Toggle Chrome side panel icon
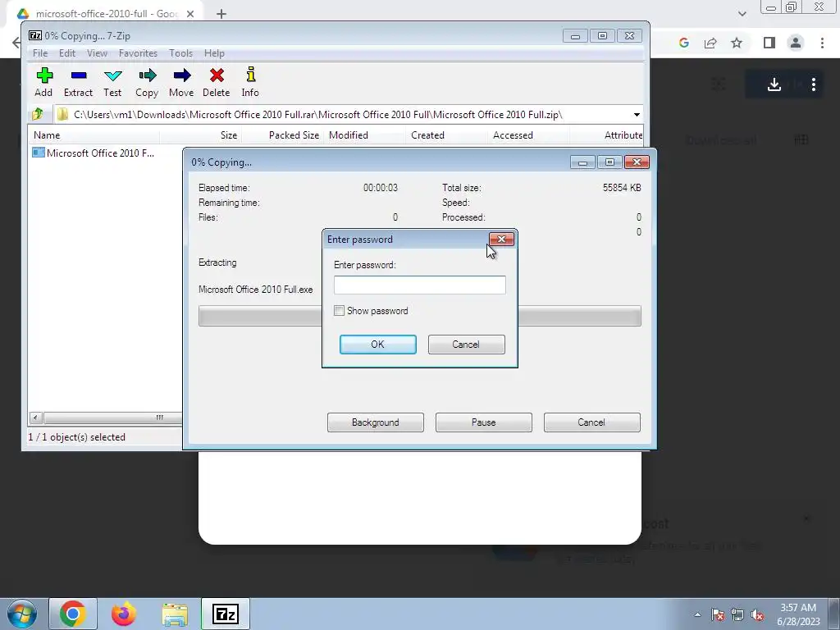The height and width of the screenshot is (630, 840). pos(769,43)
